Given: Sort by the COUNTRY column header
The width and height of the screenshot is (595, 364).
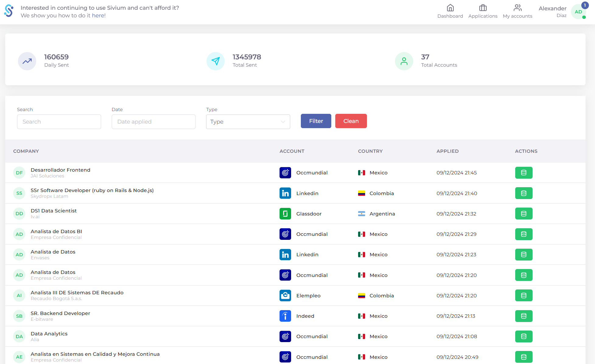Looking at the screenshot, I should [370, 151].
